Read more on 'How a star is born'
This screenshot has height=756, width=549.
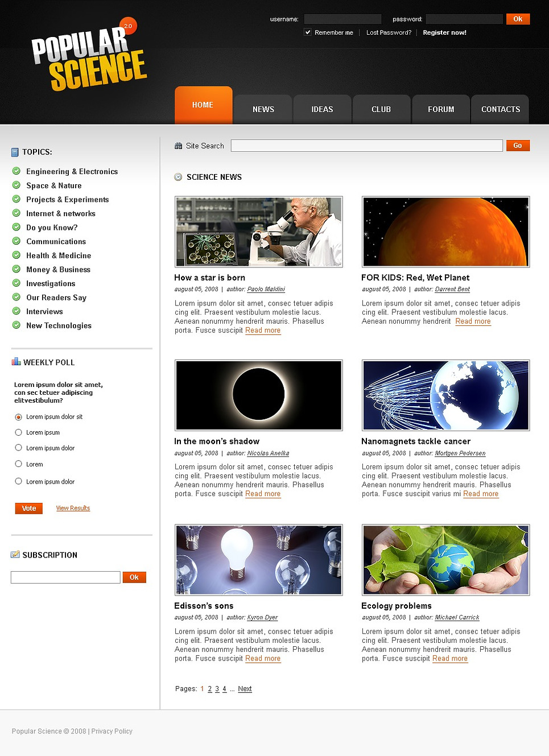coord(263,331)
